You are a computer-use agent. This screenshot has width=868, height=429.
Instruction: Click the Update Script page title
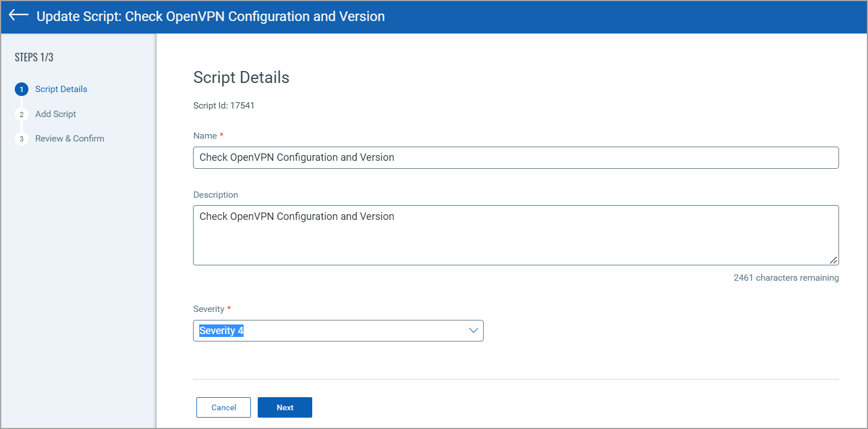point(211,16)
